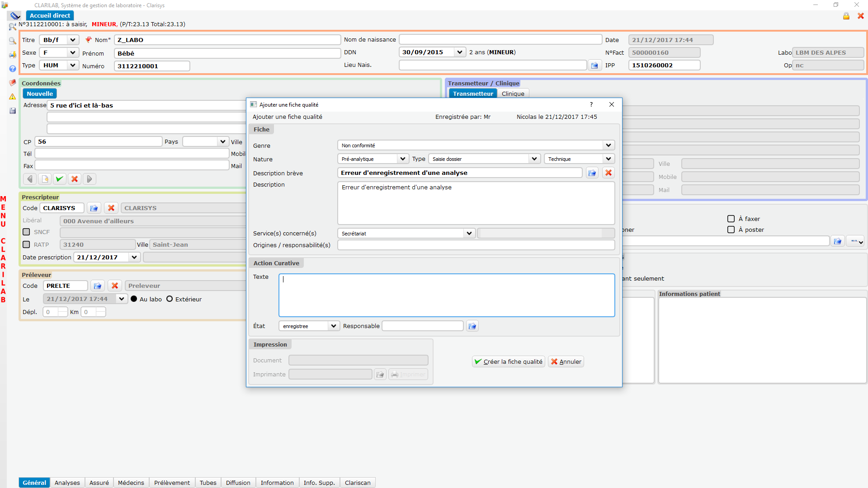Click the quick print icon in sidebar
This screenshot has height=488, width=868.
pos(13,55)
